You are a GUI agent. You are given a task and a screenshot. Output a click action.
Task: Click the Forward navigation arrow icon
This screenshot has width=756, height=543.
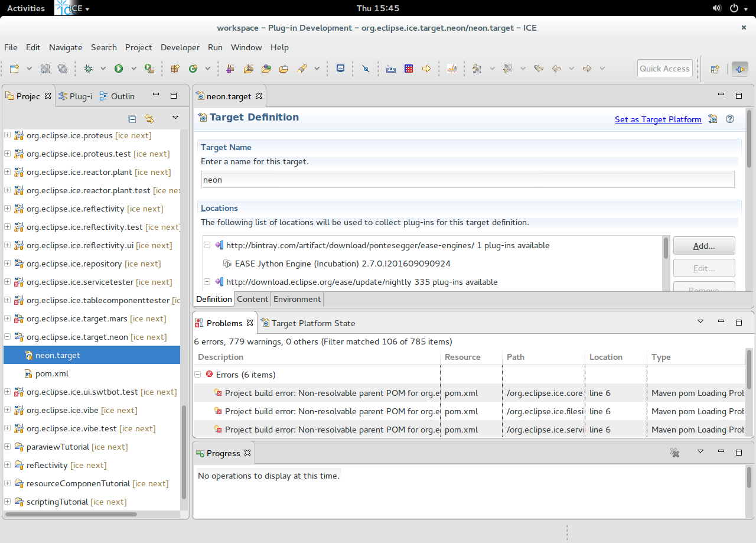click(586, 69)
